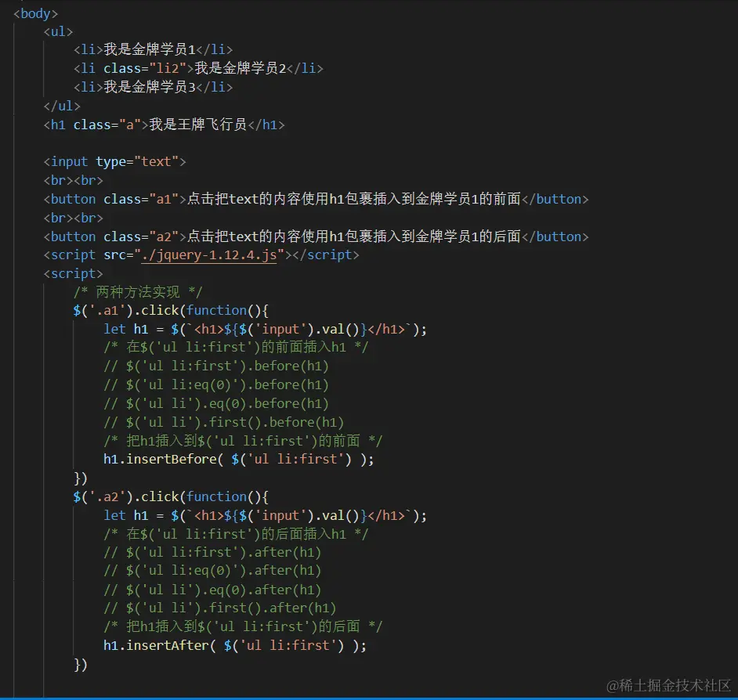The height and width of the screenshot is (700, 738).
Task: Click commented $('ul li:first').after(h1) line
Action: pyautogui.click(x=212, y=553)
